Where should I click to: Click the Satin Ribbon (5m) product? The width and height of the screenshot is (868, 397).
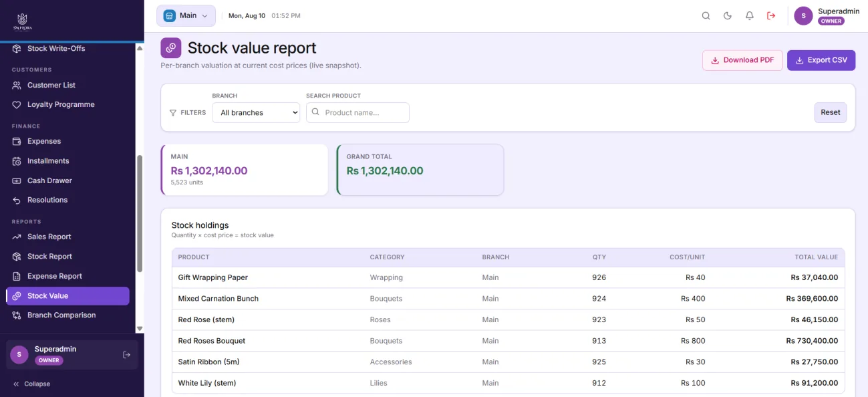(x=209, y=362)
